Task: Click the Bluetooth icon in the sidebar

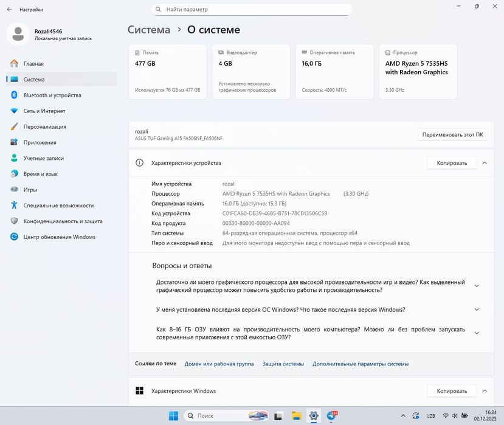Action: click(14, 95)
